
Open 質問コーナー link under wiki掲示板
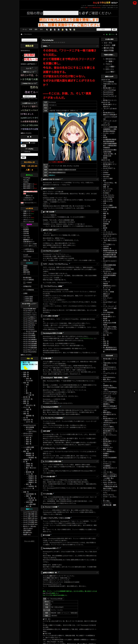click(27, 213)
